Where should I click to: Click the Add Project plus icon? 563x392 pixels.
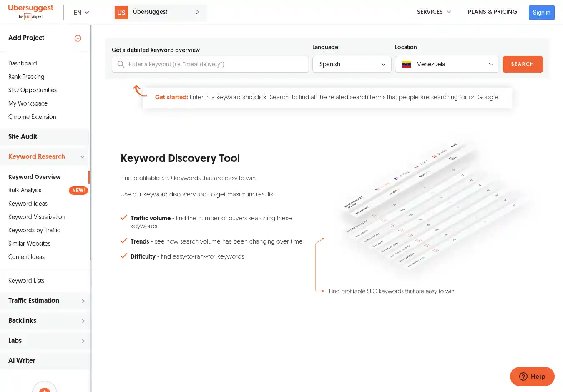78,38
